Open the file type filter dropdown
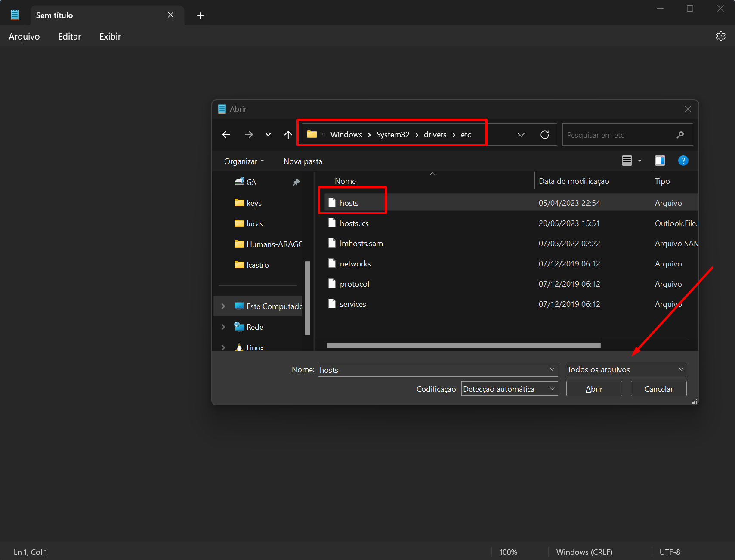 626,369
